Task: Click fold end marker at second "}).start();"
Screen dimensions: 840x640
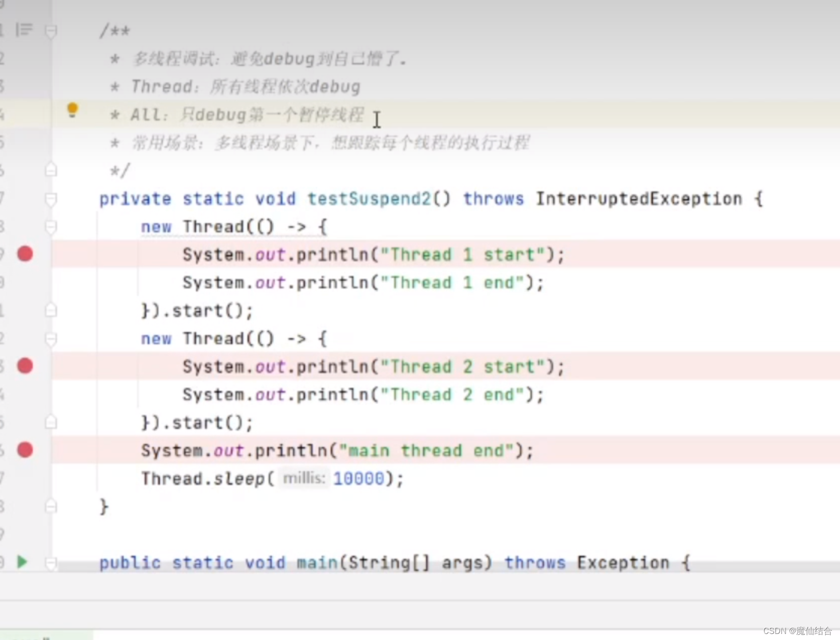Action: click(51, 422)
